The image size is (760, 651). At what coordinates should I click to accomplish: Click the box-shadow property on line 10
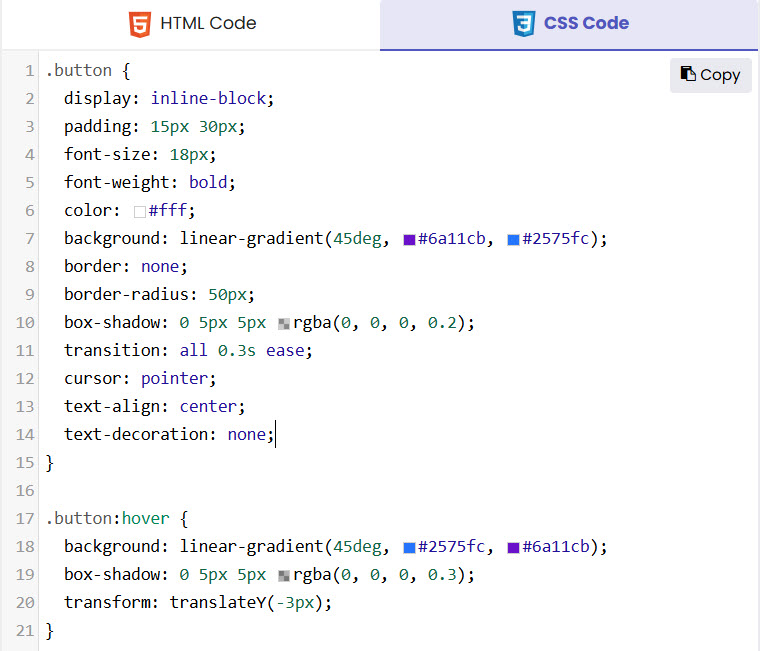112,323
